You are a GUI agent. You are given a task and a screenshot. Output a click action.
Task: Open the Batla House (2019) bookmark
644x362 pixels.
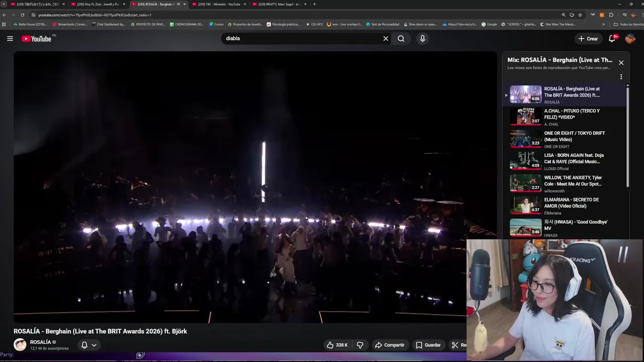pos(30,24)
